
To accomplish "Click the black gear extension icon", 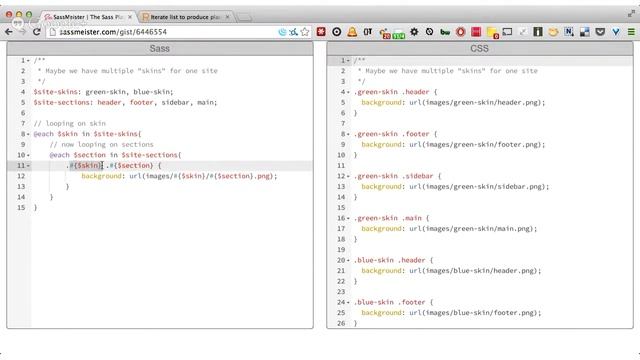I will (414, 32).
